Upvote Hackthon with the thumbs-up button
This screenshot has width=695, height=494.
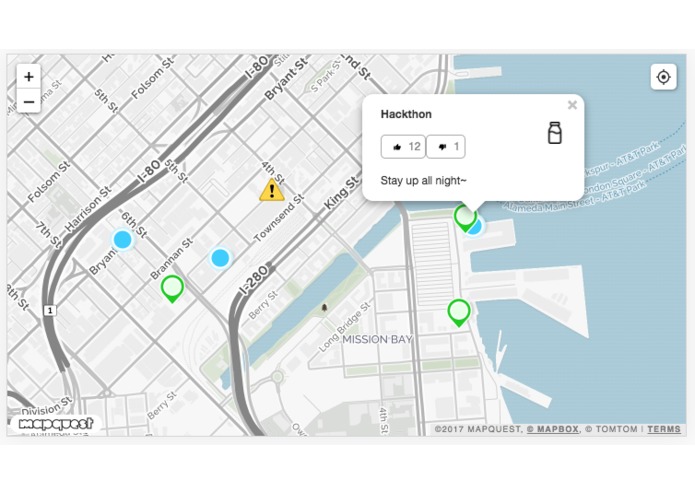[403, 147]
